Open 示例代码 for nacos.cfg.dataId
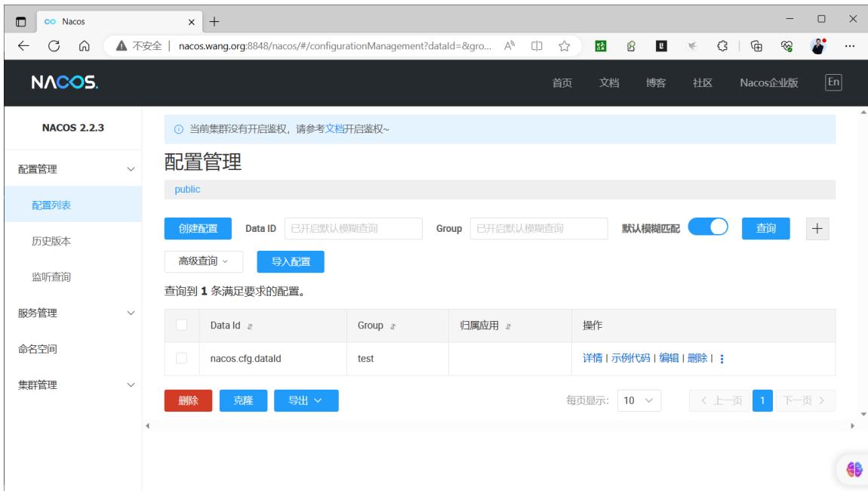 tap(630, 358)
